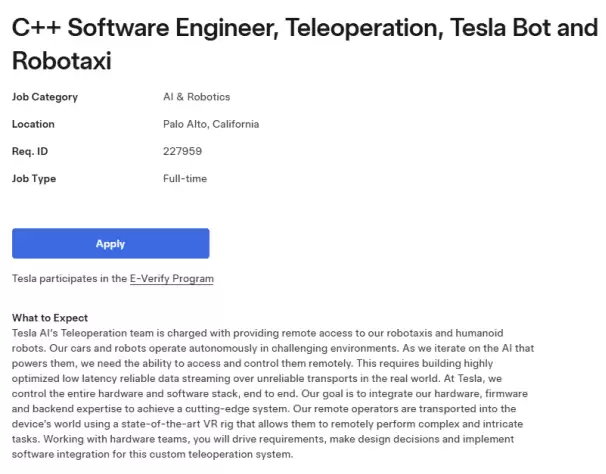The width and height of the screenshot is (606, 474).
Task: Select the Location label
Action: [33, 124]
